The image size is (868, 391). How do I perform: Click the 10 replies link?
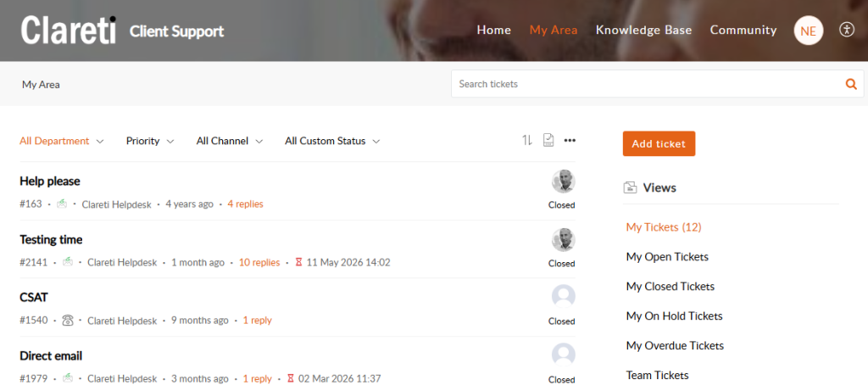[259, 262]
